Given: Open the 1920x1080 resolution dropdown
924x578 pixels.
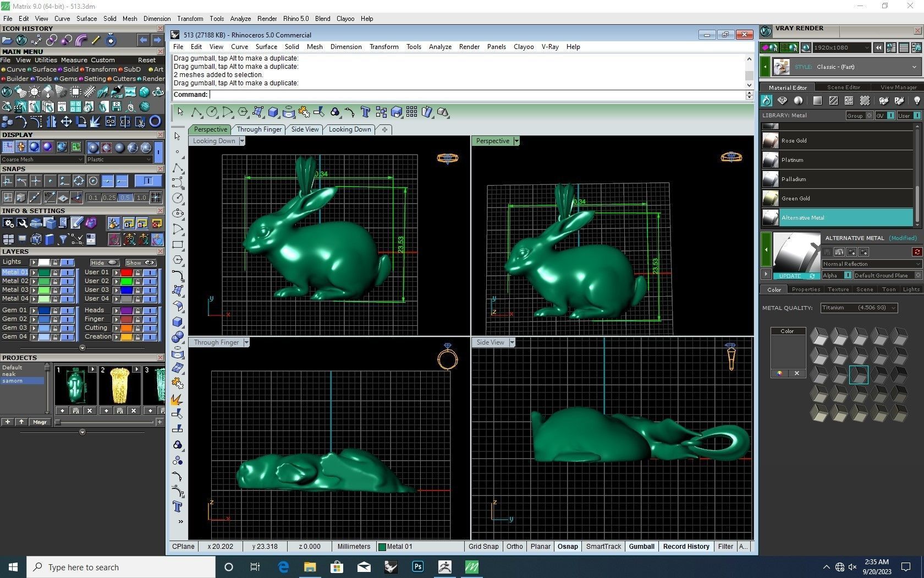Looking at the screenshot, I should coord(842,48).
